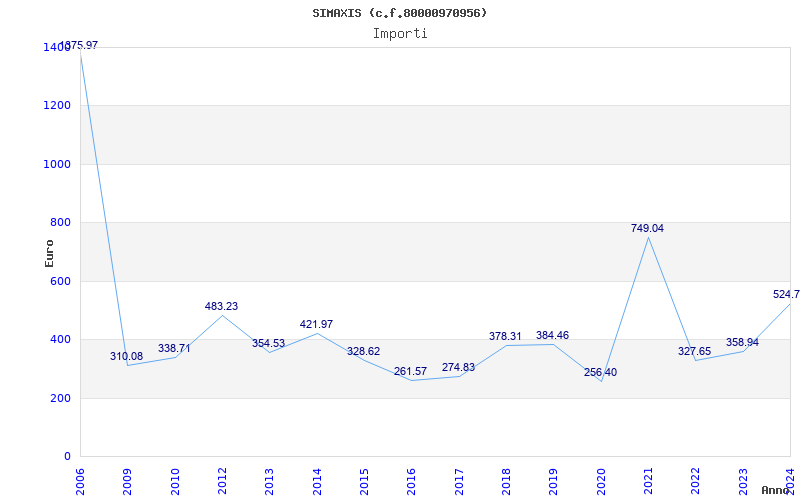Click the 2010 x-axis year tick
The width and height of the screenshot is (800, 500).
click(175, 482)
